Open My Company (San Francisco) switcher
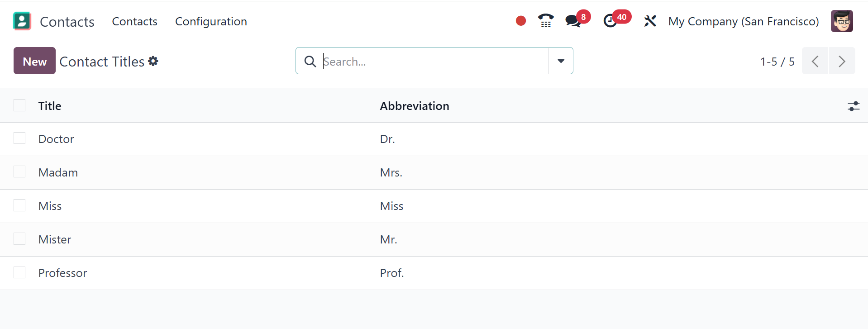Viewport: 868px width, 329px height. point(743,21)
